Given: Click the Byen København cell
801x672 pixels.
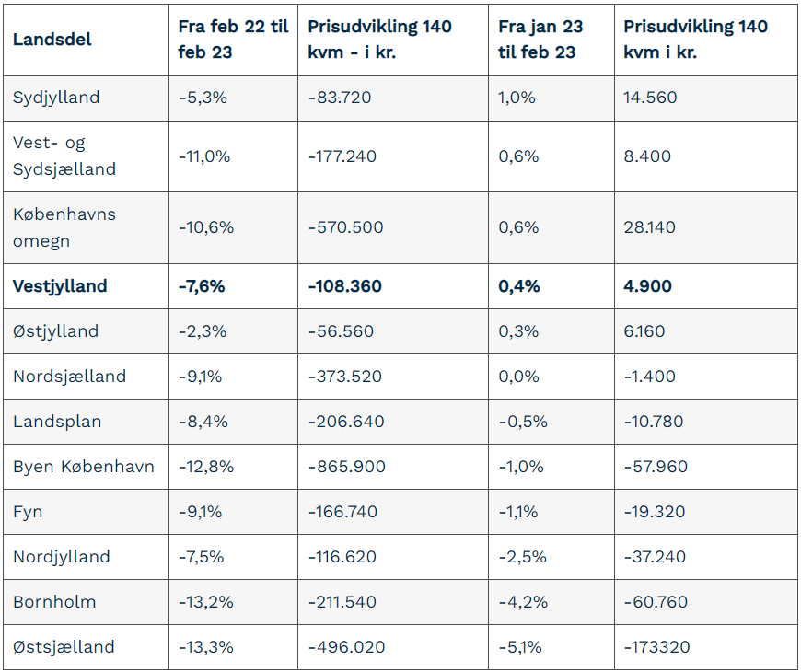Looking at the screenshot, I should click(84, 466).
